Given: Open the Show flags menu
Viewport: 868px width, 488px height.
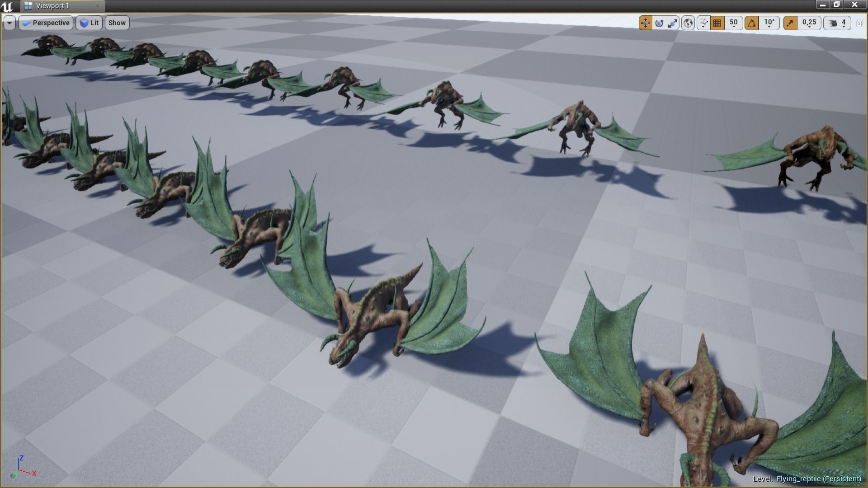Looking at the screenshot, I should (117, 23).
